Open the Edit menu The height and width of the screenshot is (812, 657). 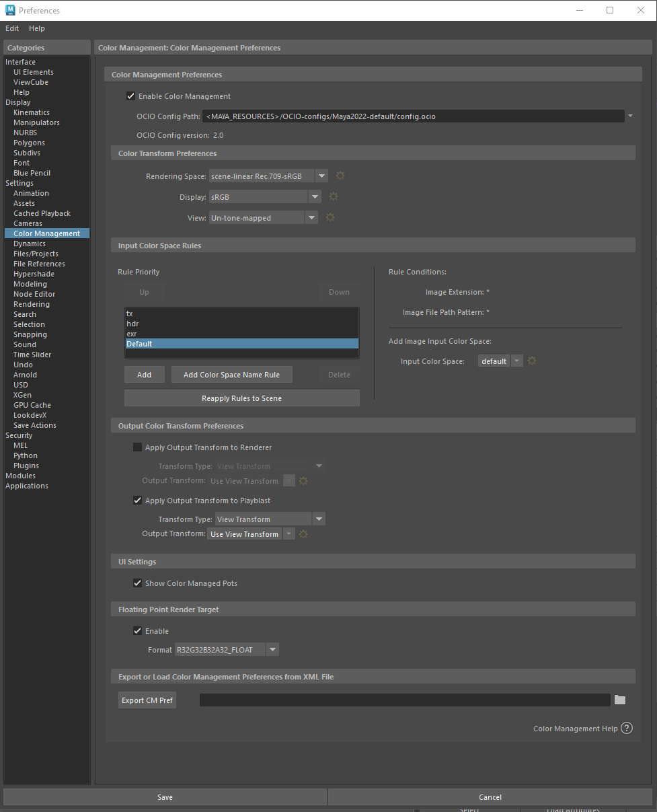(x=11, y=28)
